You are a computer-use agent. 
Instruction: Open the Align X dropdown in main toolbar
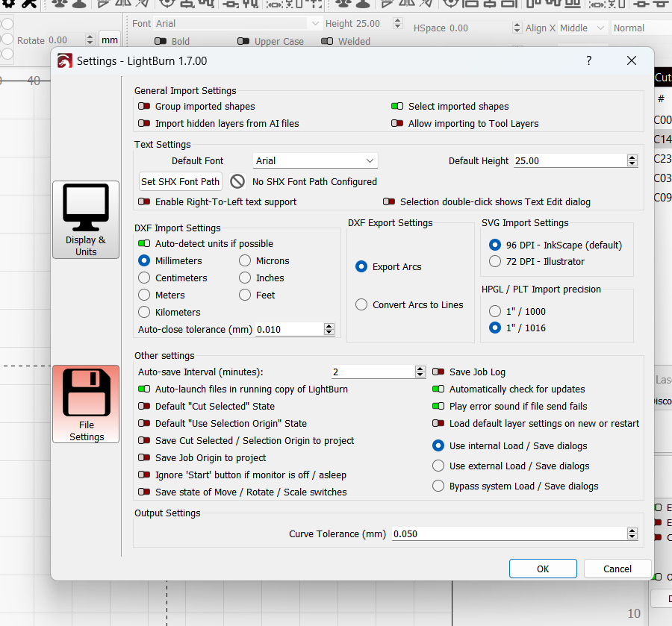click(x=582, y=28)
